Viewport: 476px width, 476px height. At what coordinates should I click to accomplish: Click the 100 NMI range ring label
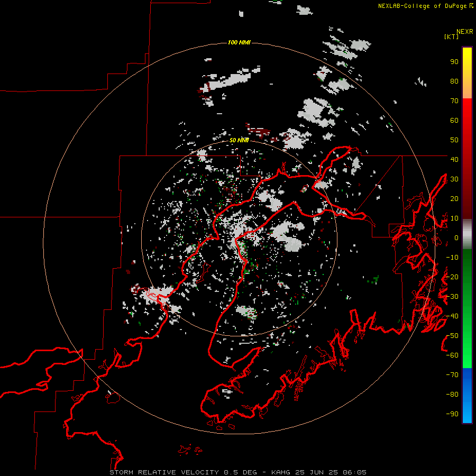click(239, 42)
